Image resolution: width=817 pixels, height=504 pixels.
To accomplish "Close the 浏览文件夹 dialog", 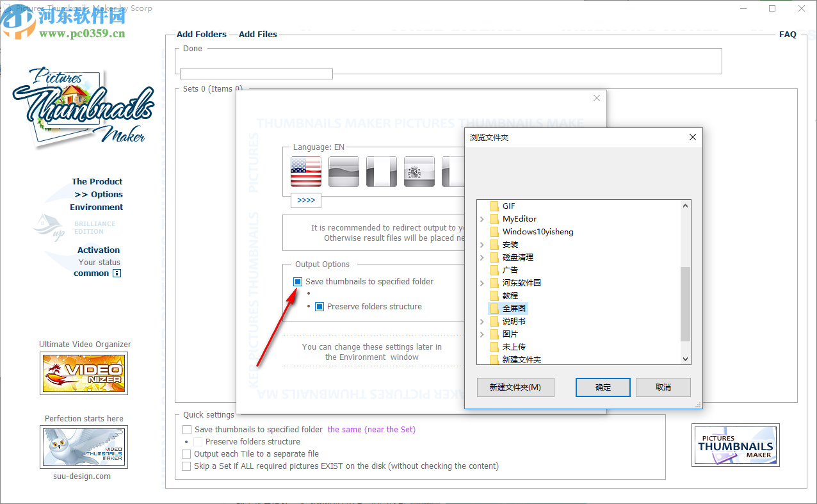I will [x=692, y=137].
